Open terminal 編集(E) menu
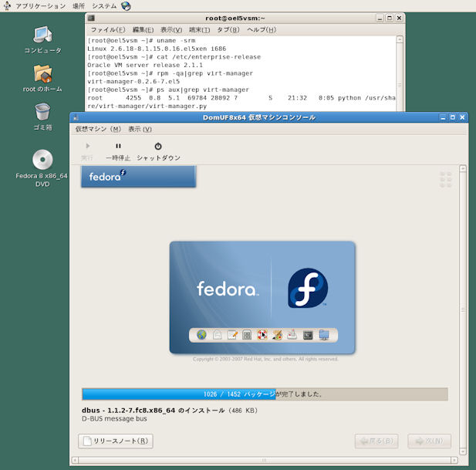The height and width of the screenshot is (470, 476). pos(143,30)
